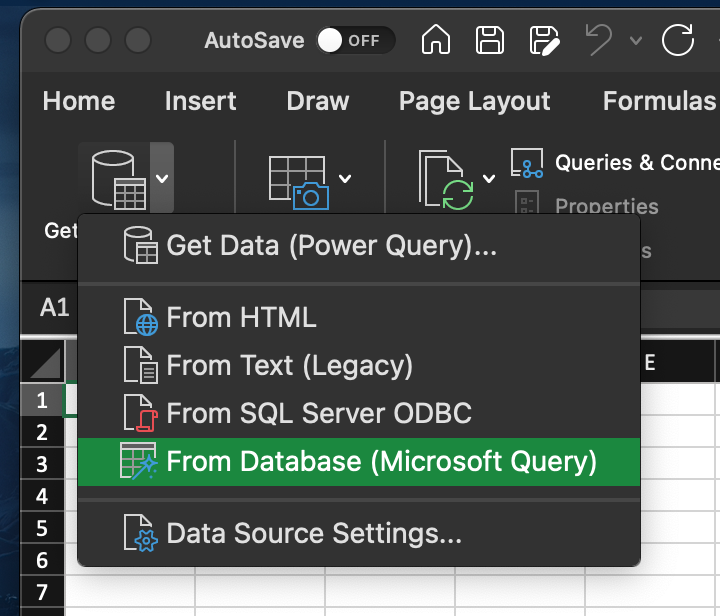720x616 pixels.
Task: Open the Home ribbon tab
Action: click(x=79, y=101)
